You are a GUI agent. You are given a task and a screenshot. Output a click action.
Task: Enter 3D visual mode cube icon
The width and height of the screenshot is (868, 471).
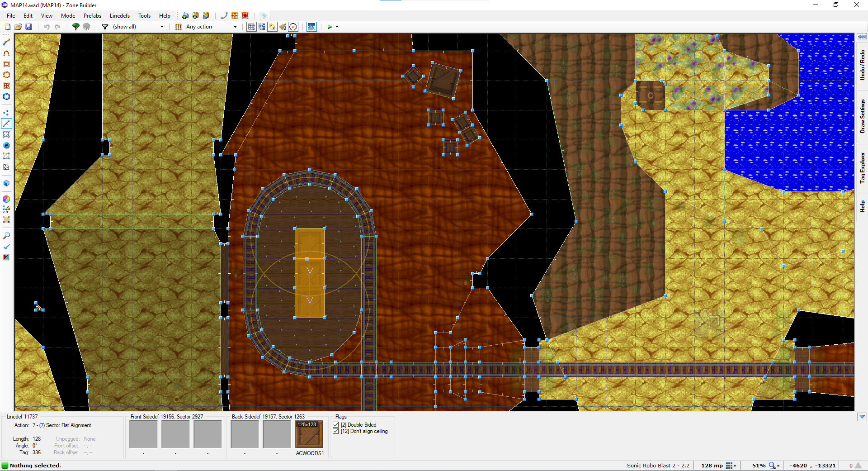tap(6, 183)
